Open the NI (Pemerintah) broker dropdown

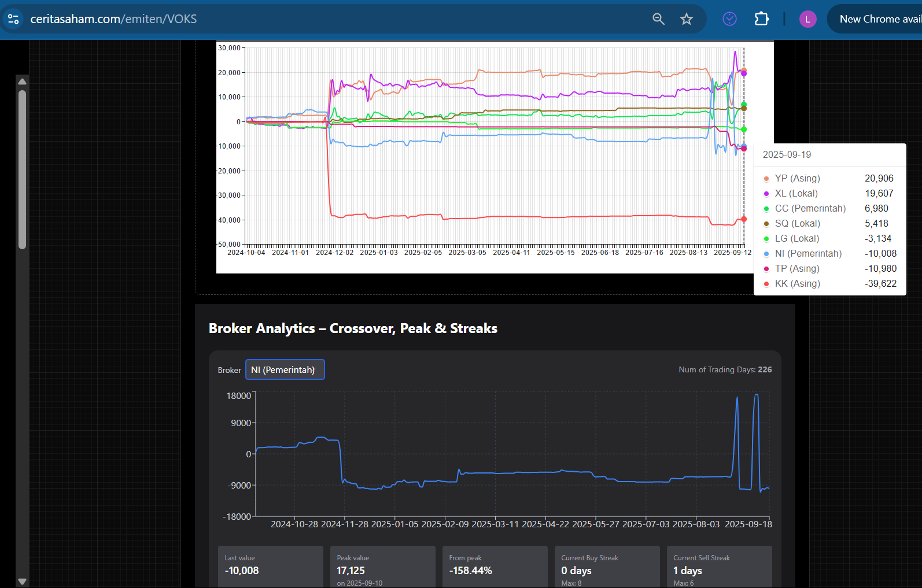pyautogui.click(x=285, y=370)
